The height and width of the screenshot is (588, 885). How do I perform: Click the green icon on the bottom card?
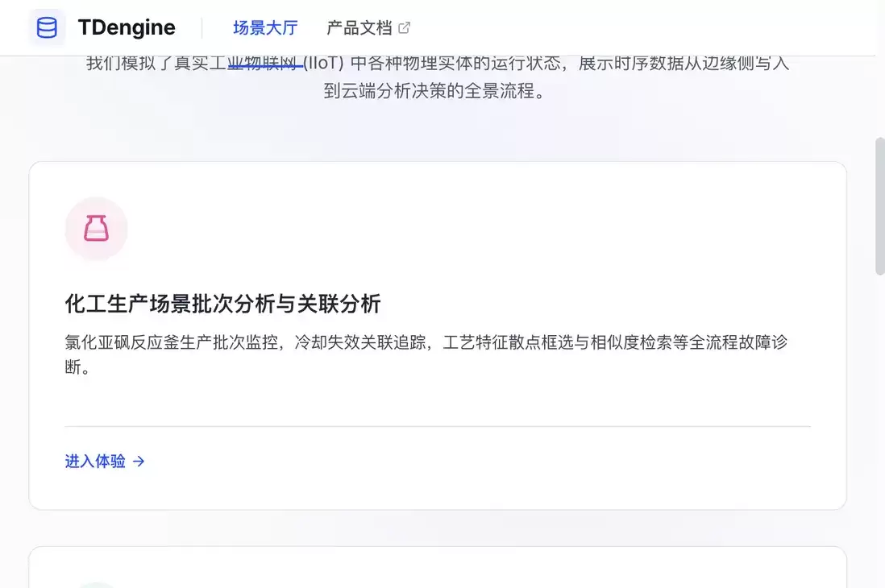[x=96, y=585]
